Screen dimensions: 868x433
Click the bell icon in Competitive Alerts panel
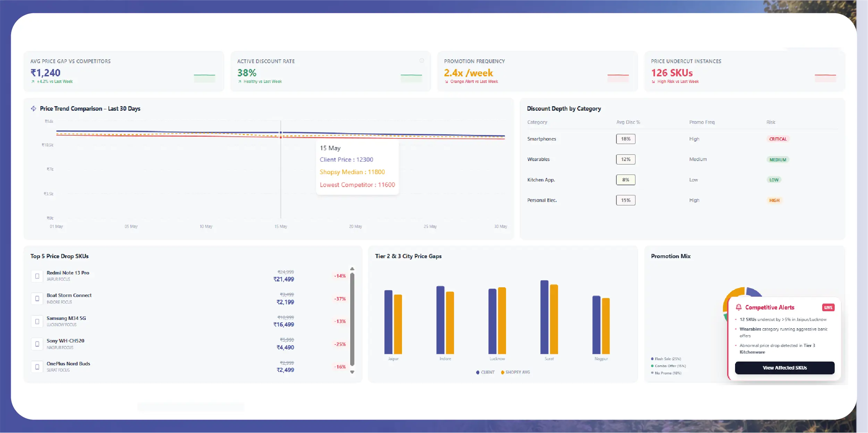739,307
